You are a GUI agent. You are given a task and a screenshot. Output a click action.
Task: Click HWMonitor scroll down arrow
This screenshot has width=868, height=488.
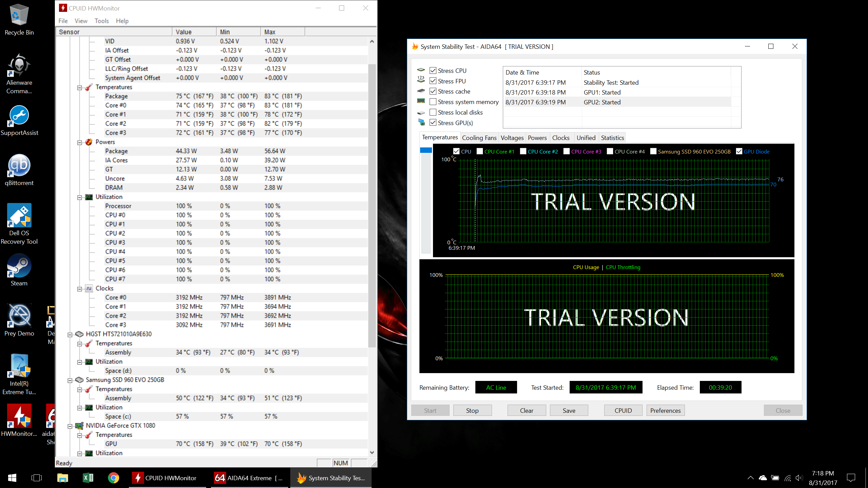tap(372, 452)
